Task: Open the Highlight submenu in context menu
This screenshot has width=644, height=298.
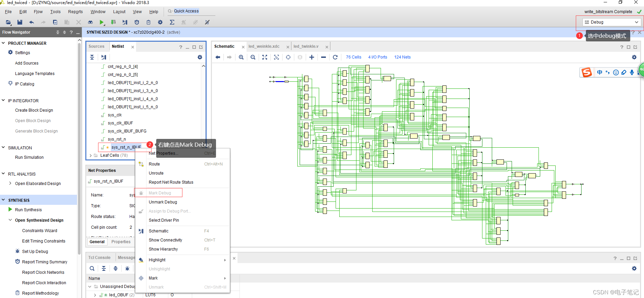Action: [x=182, y=260]
